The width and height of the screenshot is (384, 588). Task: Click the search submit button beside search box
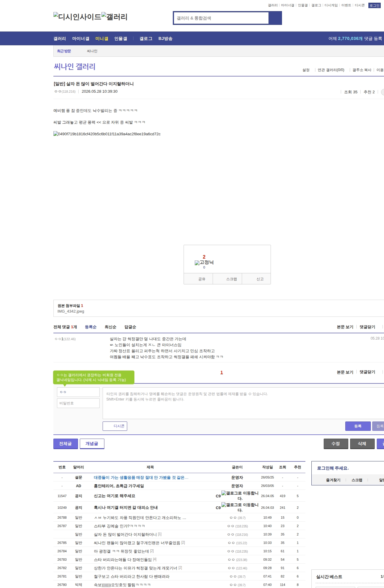275,18
